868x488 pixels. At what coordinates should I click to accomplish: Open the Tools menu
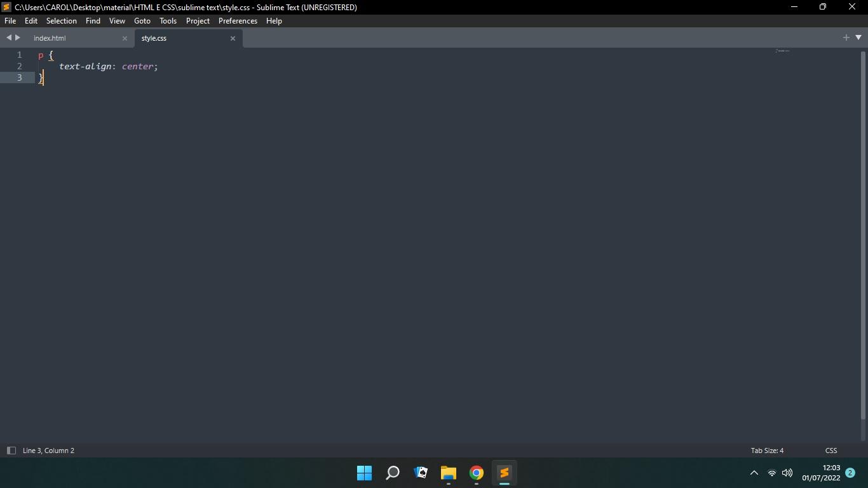[168, 21]
